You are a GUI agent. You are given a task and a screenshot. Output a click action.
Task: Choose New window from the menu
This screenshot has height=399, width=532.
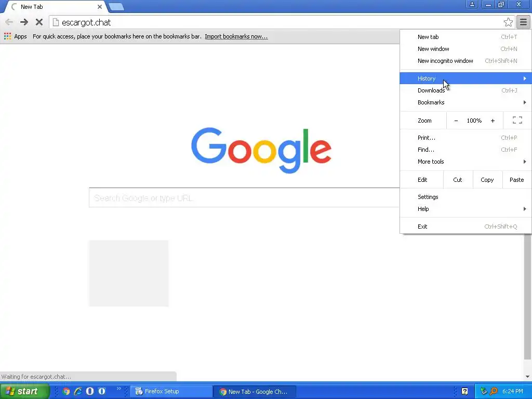click(x=465, y=49)
